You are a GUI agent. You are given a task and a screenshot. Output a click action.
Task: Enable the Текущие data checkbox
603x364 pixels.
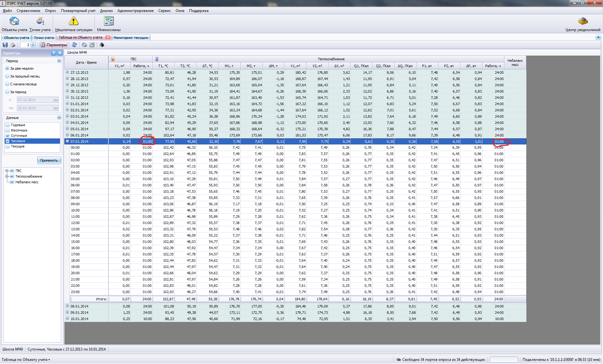[x=8, y=146]
